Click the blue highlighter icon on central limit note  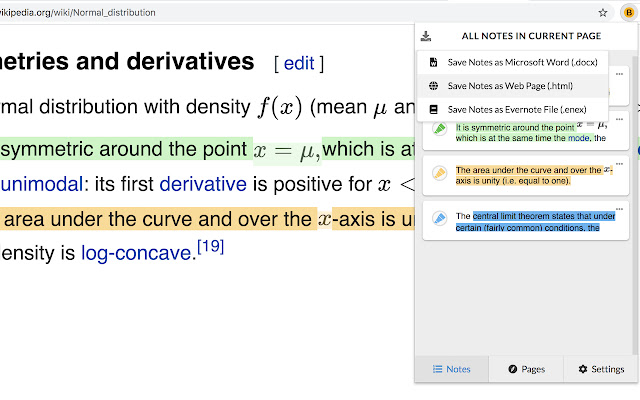439,219
